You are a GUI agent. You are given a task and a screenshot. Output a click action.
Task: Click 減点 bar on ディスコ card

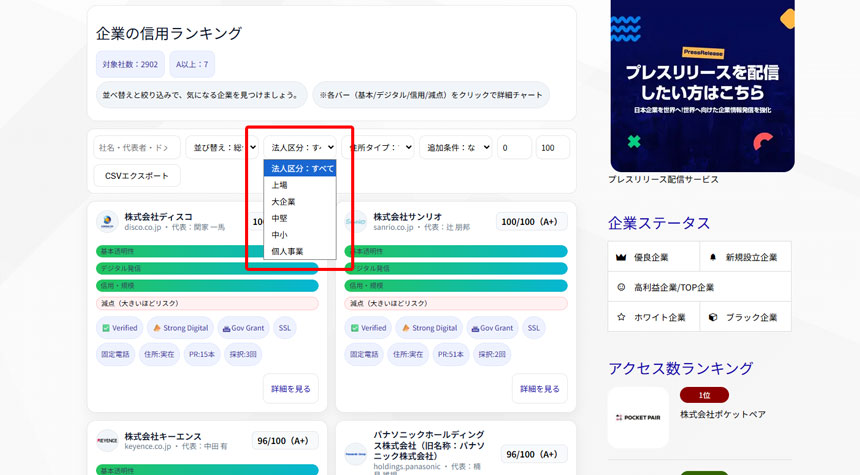pos(207,303)
